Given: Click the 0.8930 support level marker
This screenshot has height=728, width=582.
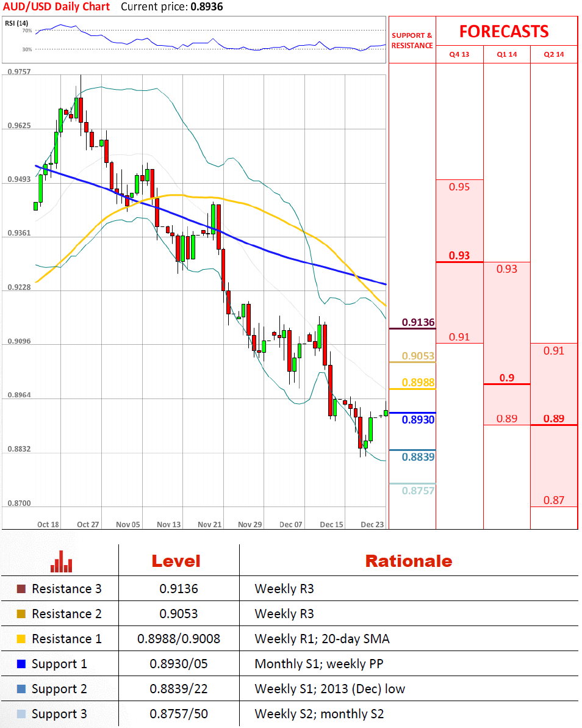Looking at the screenshot, I should (x=417, y=420).
